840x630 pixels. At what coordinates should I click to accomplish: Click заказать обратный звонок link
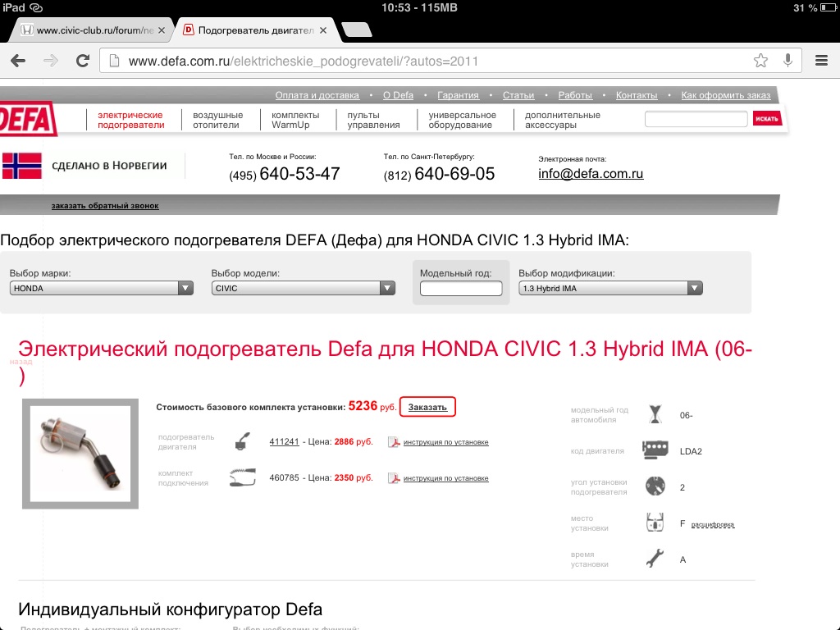[x=105, y=206]
